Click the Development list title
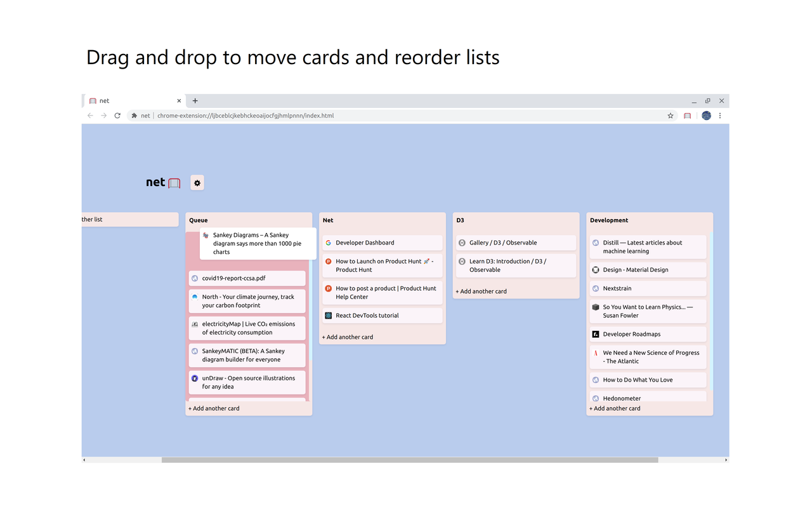The image size is (812, 508). tap(609, 220)
